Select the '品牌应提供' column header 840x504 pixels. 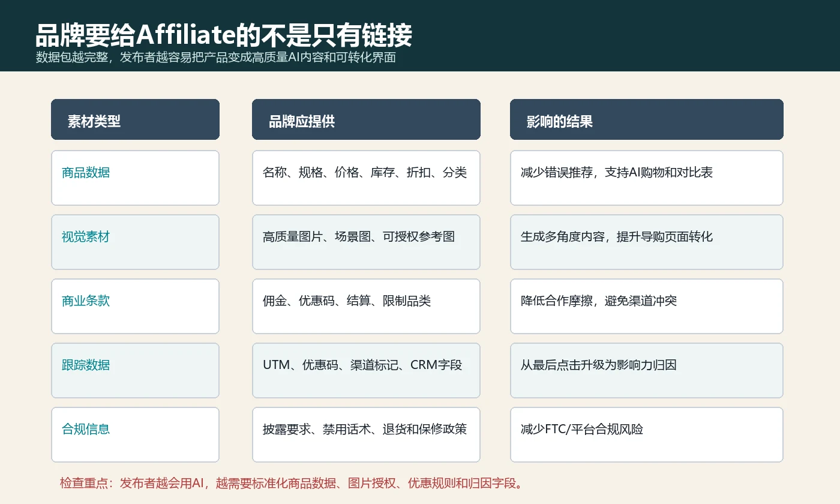pyautogui.click(x=366, y=119)
